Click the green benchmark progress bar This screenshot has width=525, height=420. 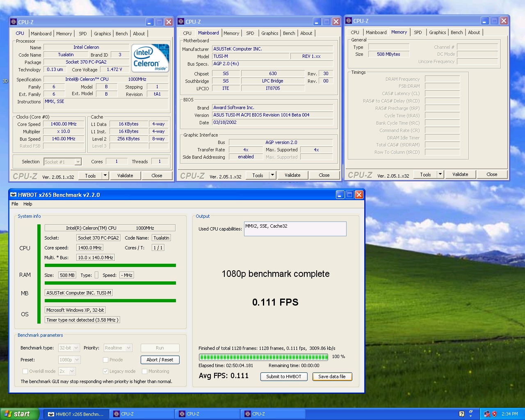coord(263,357)
